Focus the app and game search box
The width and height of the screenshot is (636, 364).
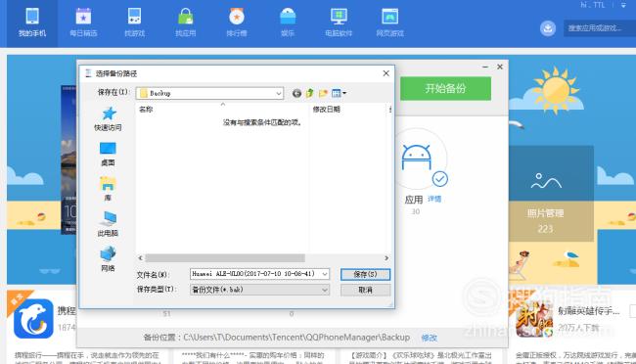600,28
